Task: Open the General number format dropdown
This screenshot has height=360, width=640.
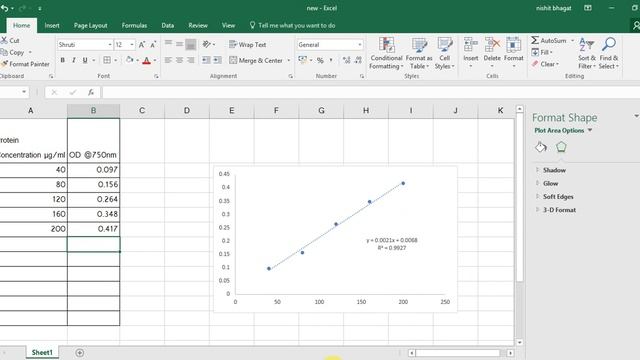Action: [360, 44]
